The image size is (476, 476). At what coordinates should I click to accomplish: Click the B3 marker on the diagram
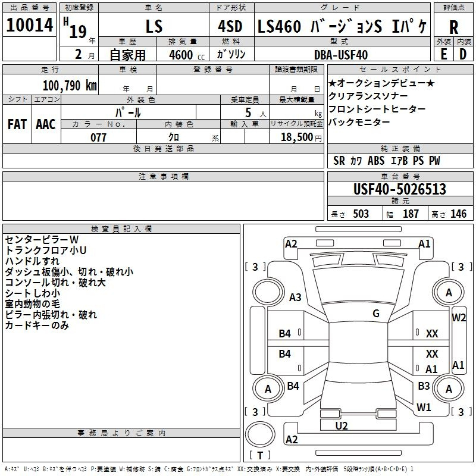pyautogui.click(x=424, y=386)
